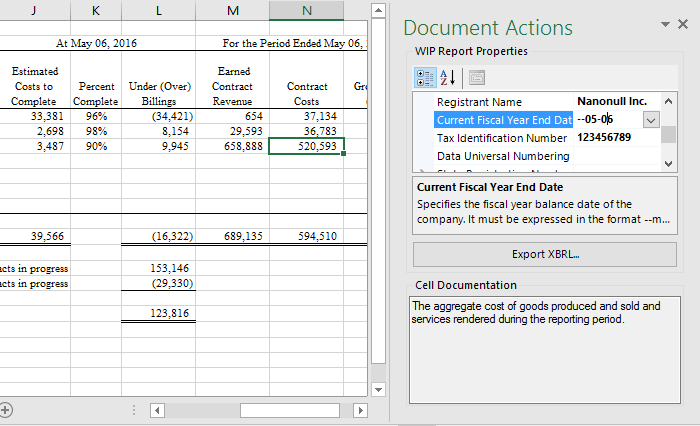Open the Current Fiscal Year End Date dropdown
Screen dimensions: 700x426
pos(650,120)
